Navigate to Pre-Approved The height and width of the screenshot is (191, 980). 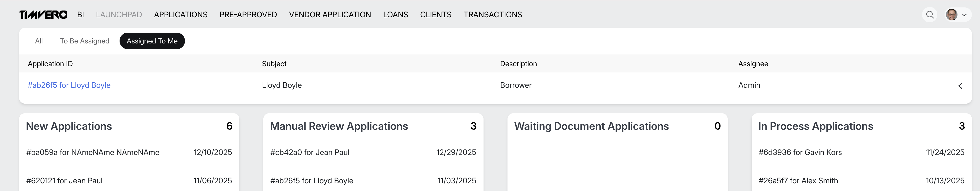tap(248, 14)
